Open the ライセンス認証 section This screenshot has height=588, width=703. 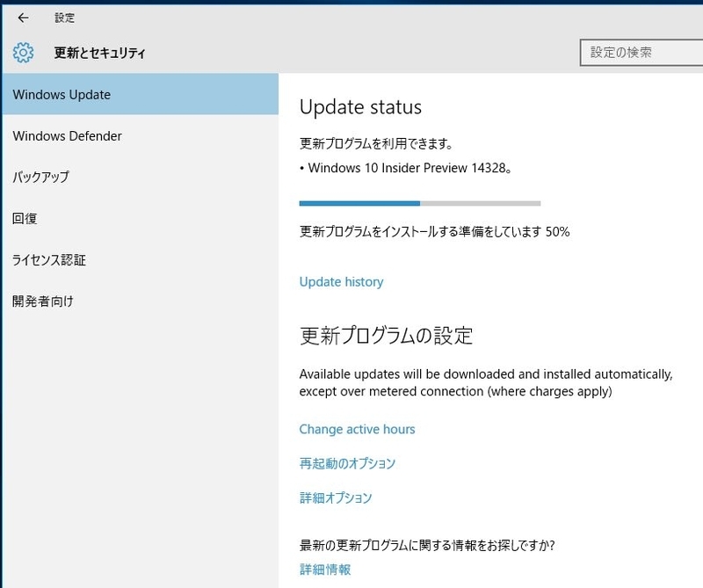pos(141,259)
